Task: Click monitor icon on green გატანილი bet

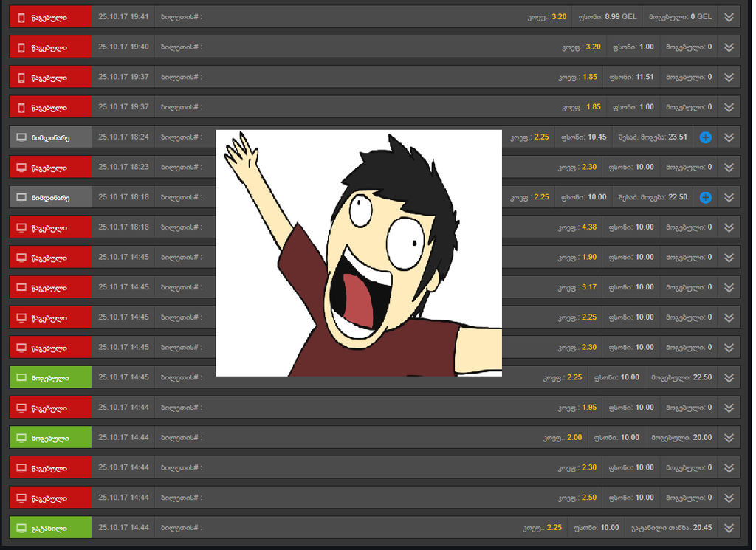Action: [21, 528]
